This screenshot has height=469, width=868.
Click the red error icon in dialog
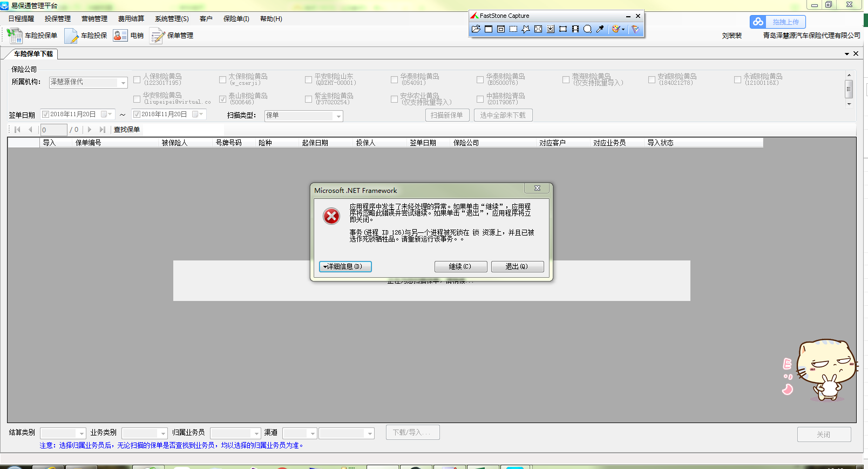331,216
